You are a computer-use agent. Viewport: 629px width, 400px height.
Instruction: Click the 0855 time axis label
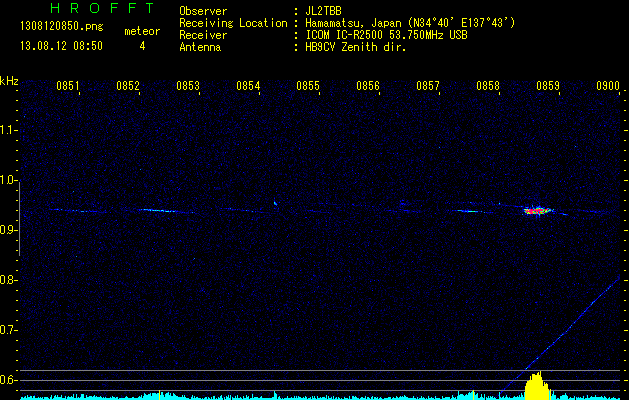coord(308,86)
